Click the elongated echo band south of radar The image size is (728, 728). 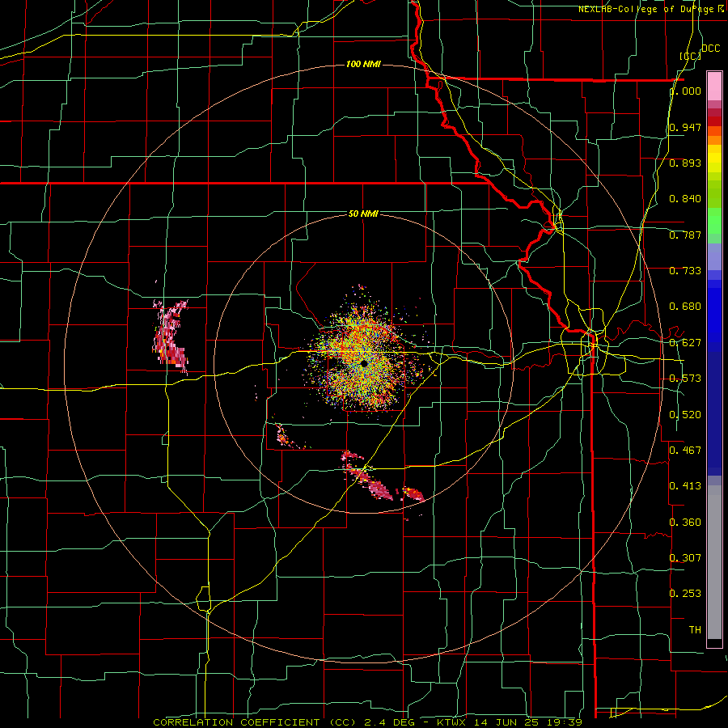click(x=370, y=476)
